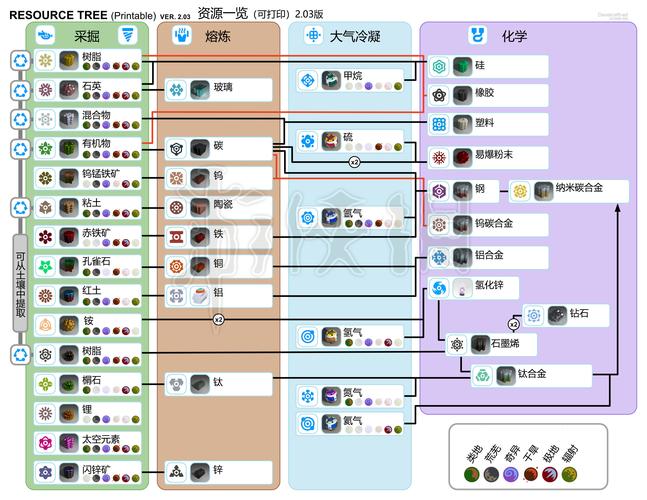Select the 玻璃 symbol icon
647x500 pixels.
tap(177, 90)
